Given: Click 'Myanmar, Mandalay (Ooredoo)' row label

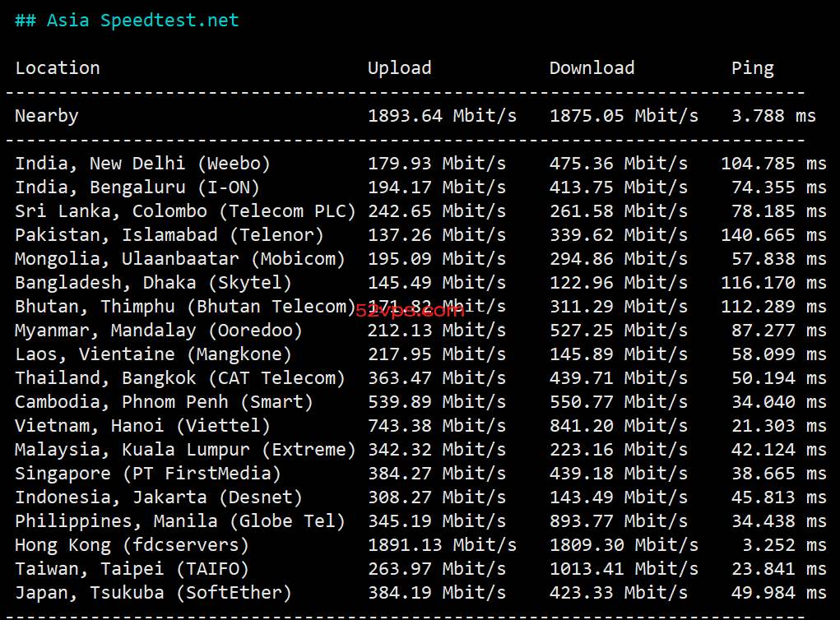Looking at the screenshot, I should [x=159, y=331].
